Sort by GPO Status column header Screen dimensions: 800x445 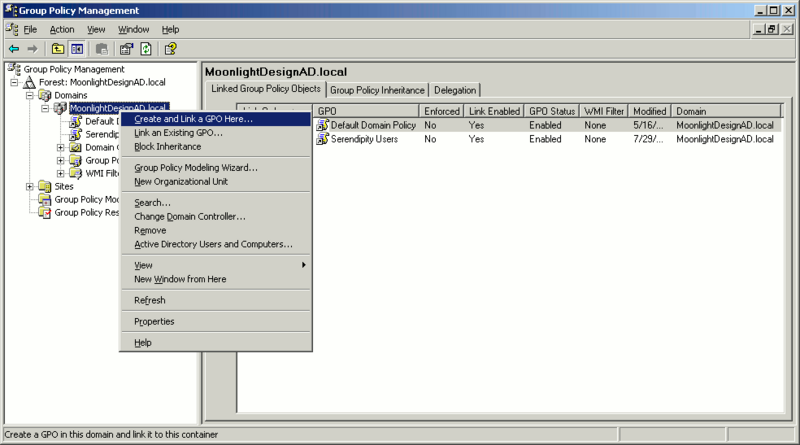pos(552,111)
